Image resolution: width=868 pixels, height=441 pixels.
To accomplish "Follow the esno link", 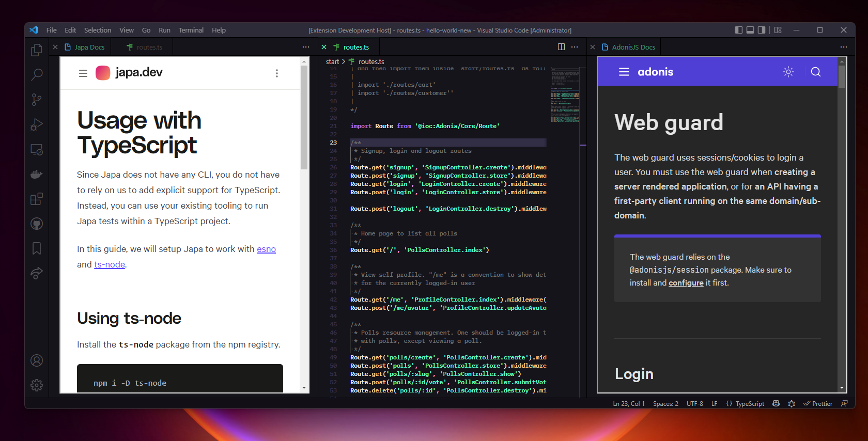I will pos(267,249).
